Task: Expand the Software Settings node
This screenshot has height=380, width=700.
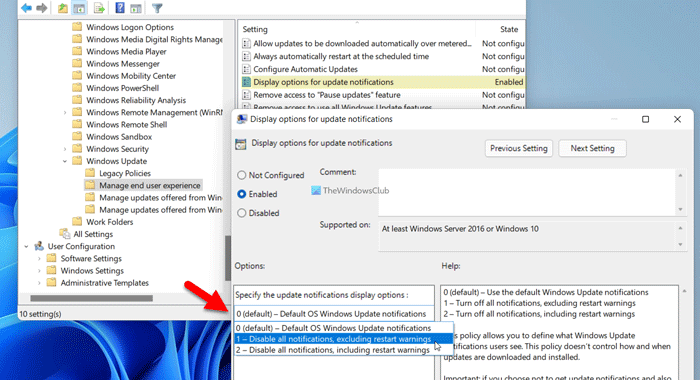Action: coord(39,259)
